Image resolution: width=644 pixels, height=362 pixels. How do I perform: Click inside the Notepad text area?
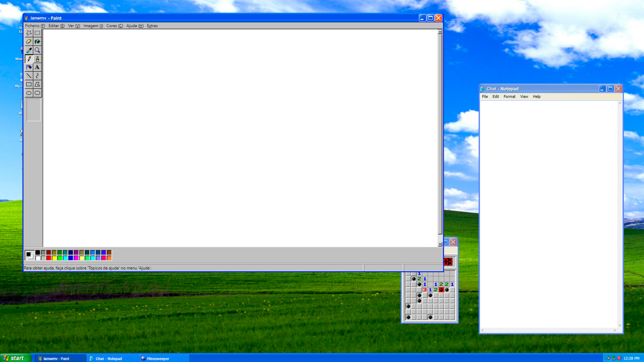coord(549,214)
